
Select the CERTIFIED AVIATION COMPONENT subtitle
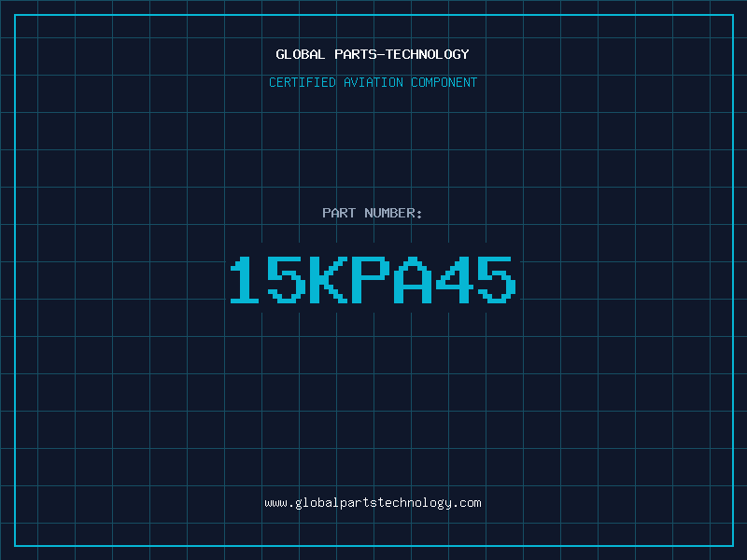pos(373,82)
